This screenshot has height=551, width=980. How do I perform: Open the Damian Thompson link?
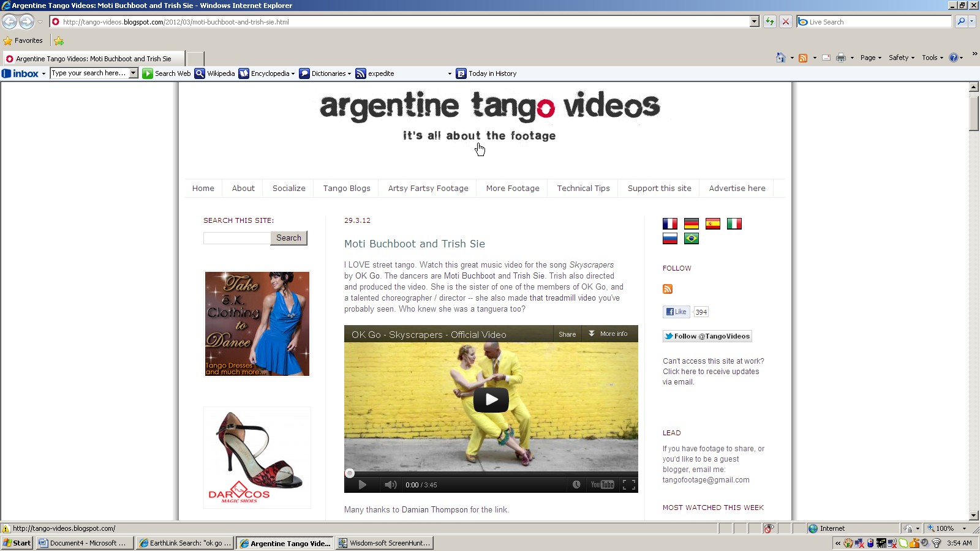pos(435,510)
